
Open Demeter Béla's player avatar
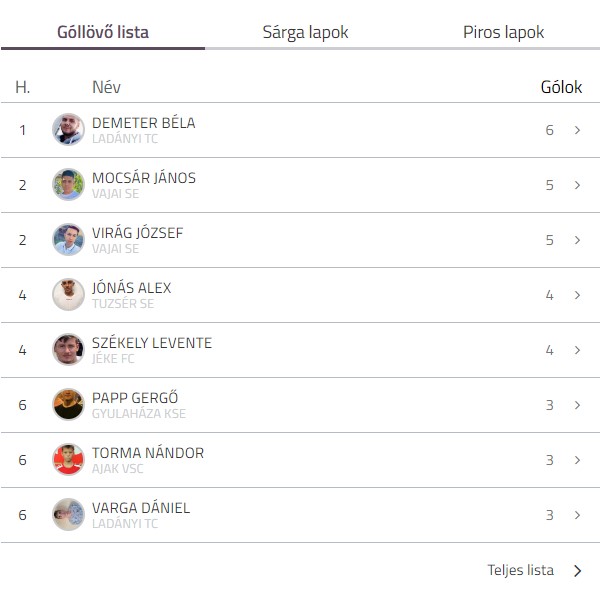point(68,129)
